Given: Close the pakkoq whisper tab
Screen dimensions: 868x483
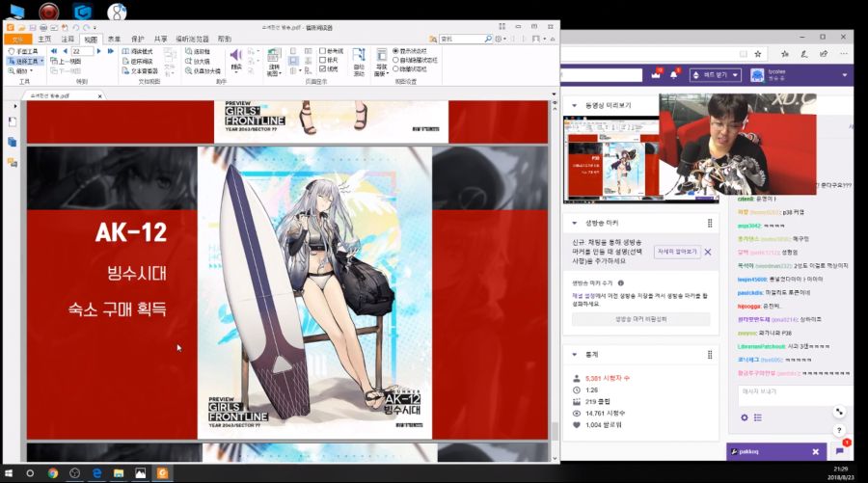Looking at the screenshot, I should [815, 451].
